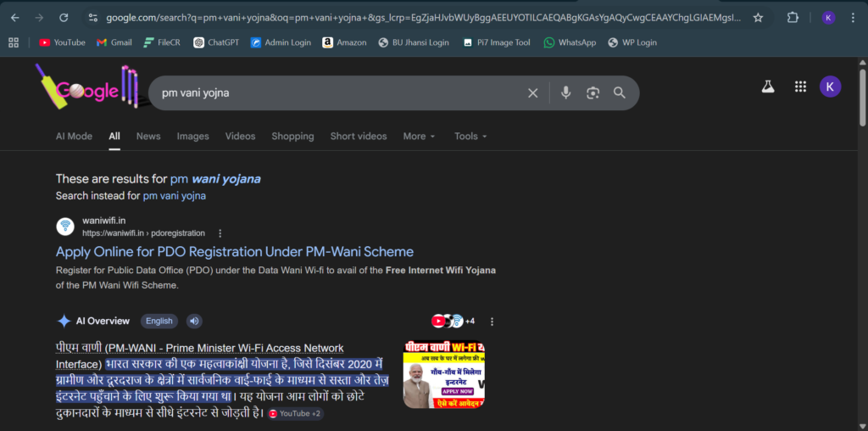868x431 pixels.
Task: Open AI Overview more options menu
Action: (x=492, y=322)
